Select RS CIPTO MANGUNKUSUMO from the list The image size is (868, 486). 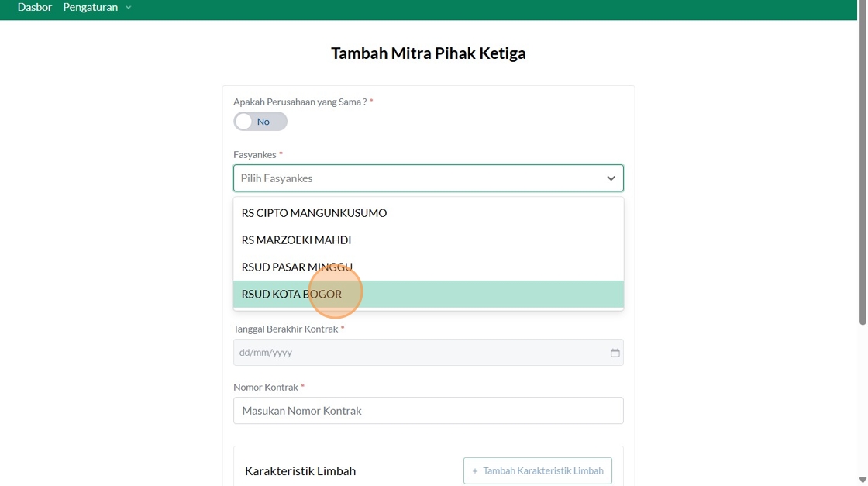click(x=429, y=213)
